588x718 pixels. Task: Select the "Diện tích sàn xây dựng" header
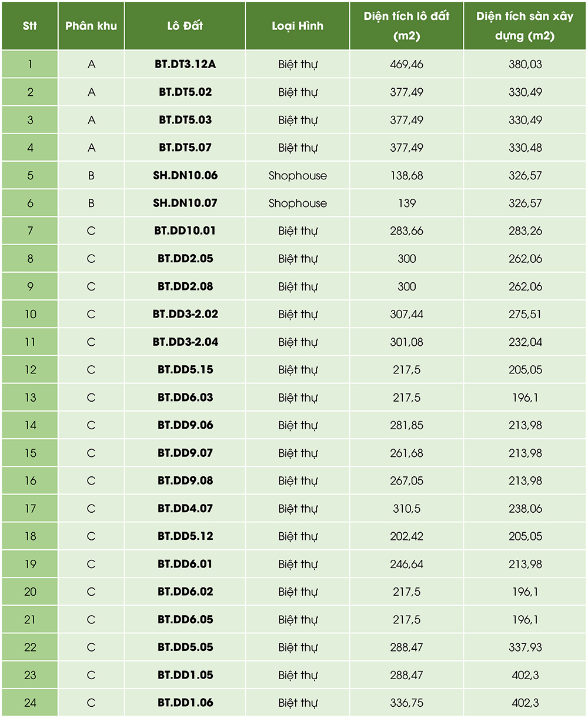tap(525, 26)
